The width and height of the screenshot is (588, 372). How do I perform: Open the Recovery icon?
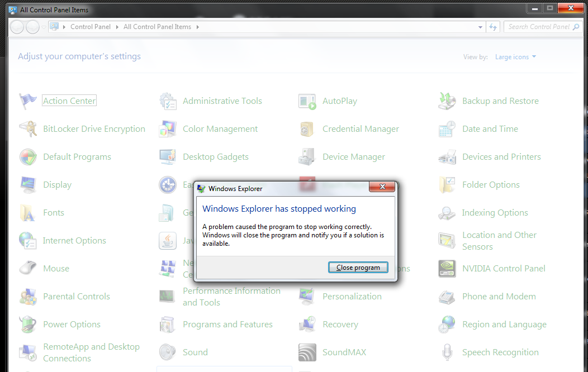(x=340, y=325)
